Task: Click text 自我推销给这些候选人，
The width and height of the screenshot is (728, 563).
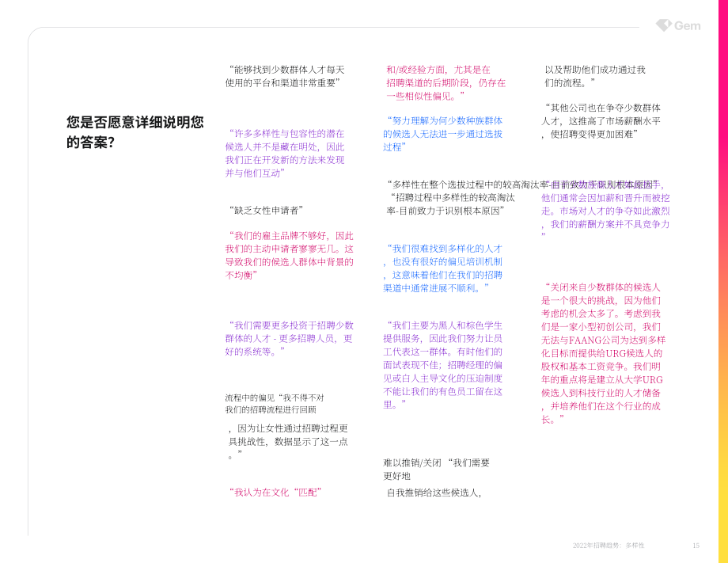Action: click(434, 493)
